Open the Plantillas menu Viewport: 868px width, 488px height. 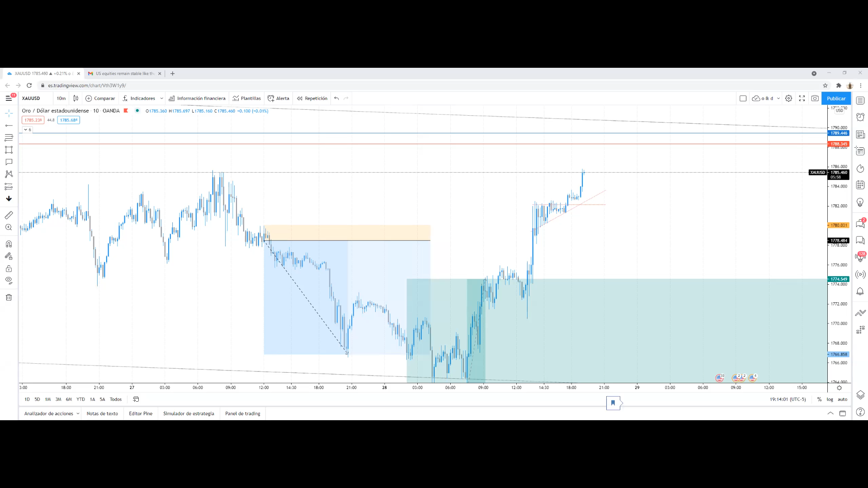coord(247,98)
